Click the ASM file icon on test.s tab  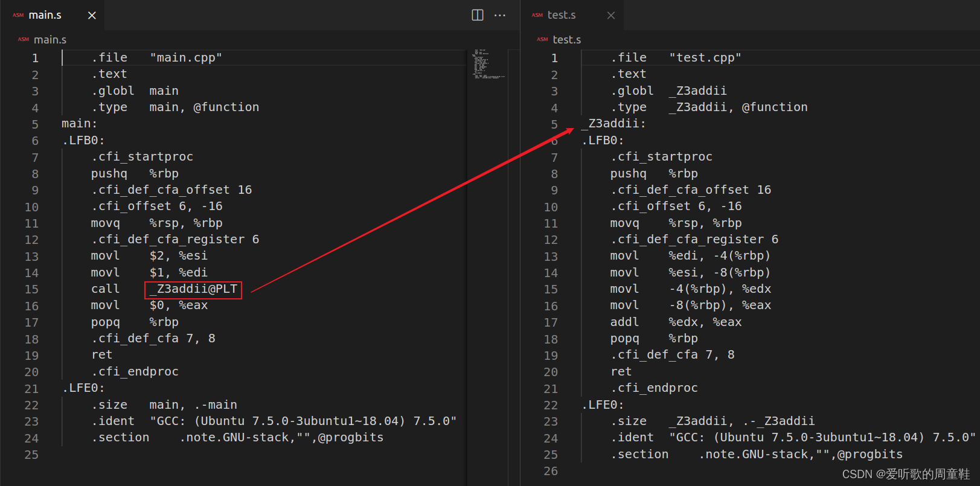pyautogui.click(x=537, y=15)
